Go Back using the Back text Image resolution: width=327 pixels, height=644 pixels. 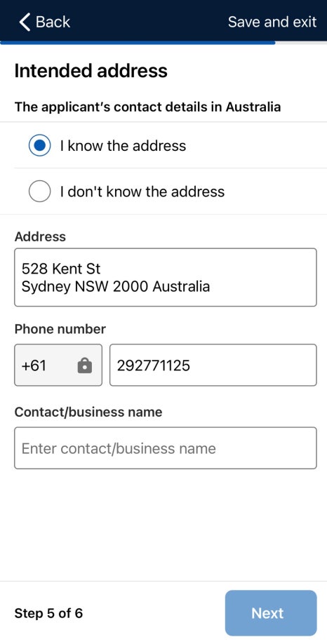coord(53,22)
